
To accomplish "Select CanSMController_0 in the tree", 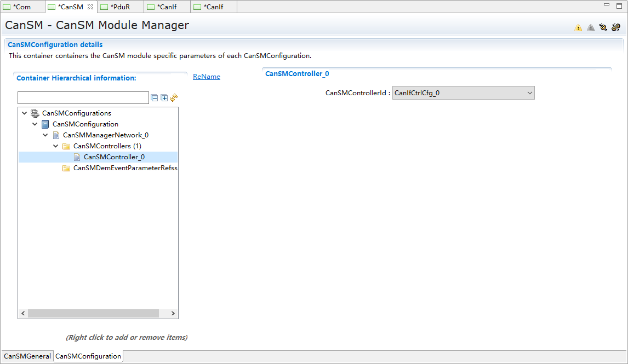I will click(x=114, y=157).
